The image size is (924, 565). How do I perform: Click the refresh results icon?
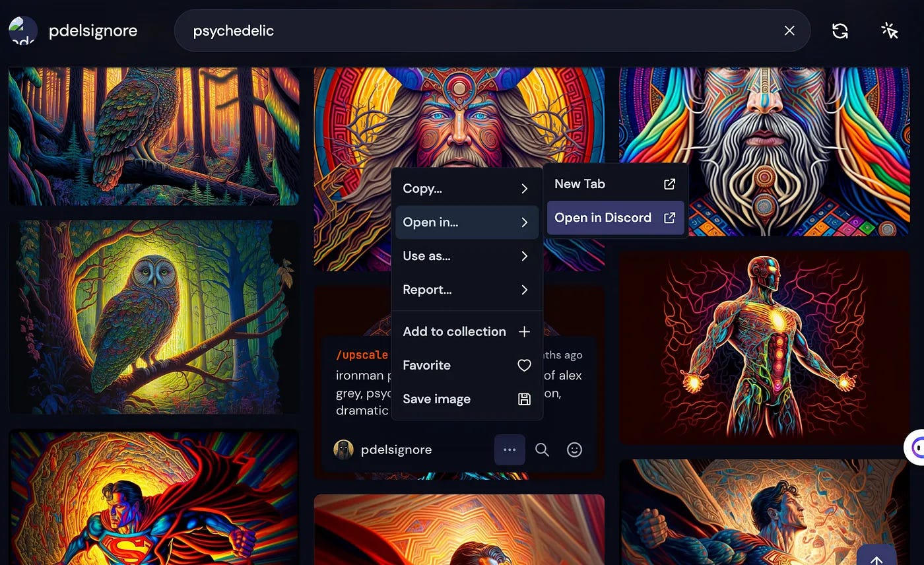click(x=840, y=30)
